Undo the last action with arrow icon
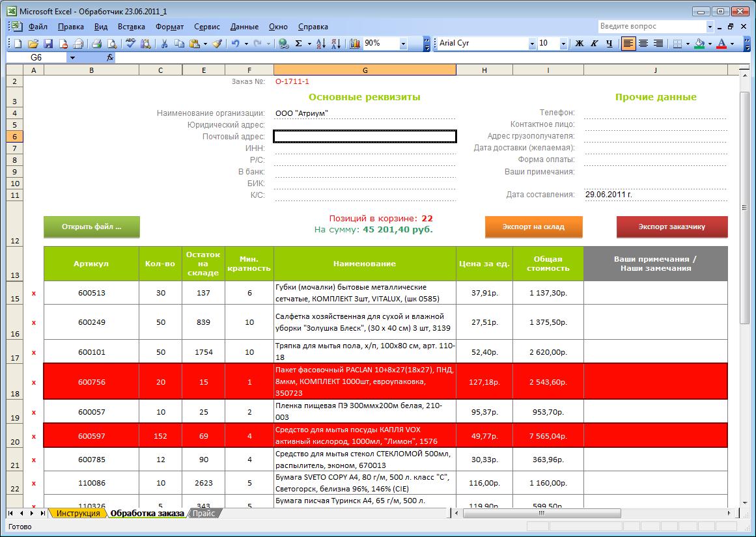 [235, 44]
